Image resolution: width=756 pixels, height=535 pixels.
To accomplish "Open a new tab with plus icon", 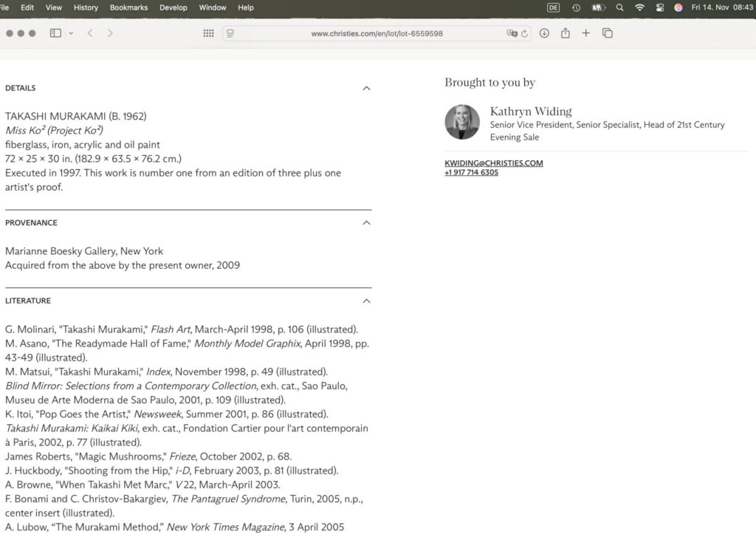I will (x=586, y=33).
